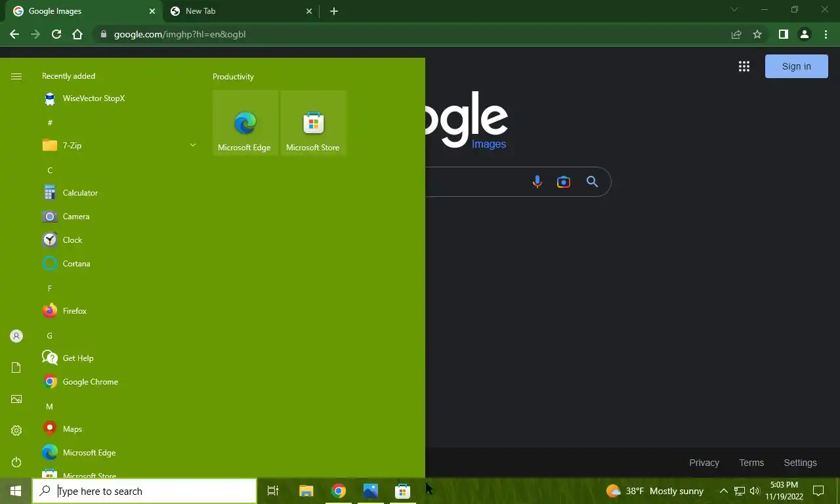Open the 7-Zip folder entry
840x504 pixels.
[x=118, y=146]
